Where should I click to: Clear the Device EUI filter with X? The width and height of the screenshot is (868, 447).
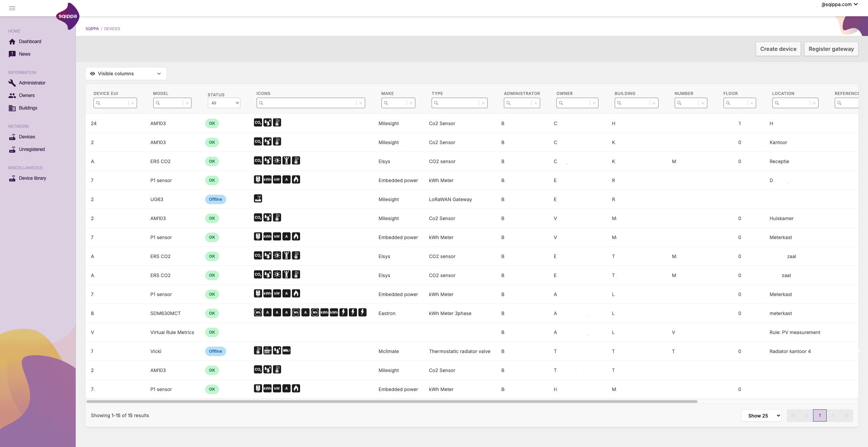[133, 103]
